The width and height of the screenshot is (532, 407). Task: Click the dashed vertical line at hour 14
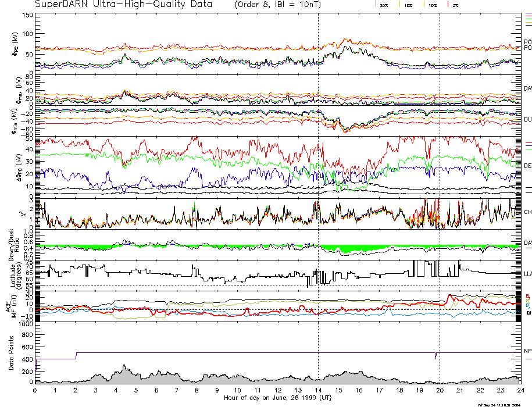(318, 174)
